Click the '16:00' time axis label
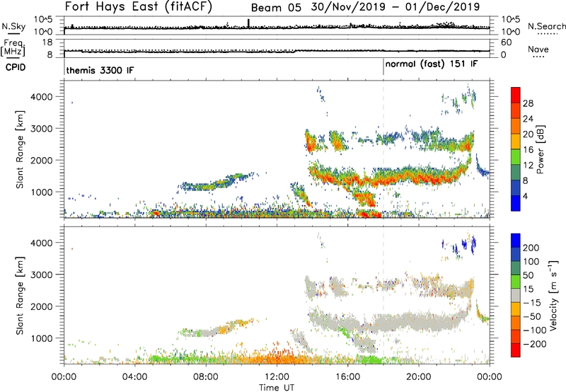This screenshot has height=392, width=566. (x=347, y=377)
